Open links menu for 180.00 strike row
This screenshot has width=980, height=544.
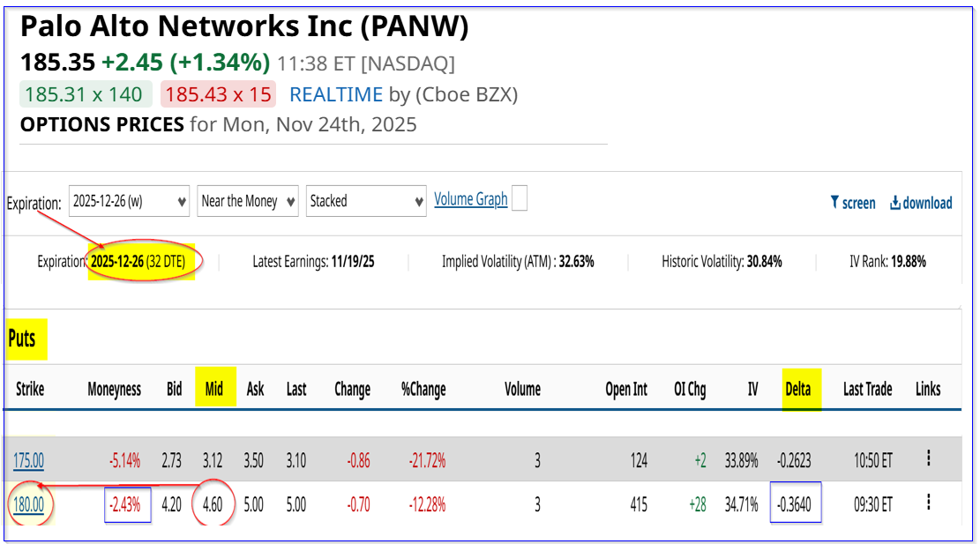[928, 502]
